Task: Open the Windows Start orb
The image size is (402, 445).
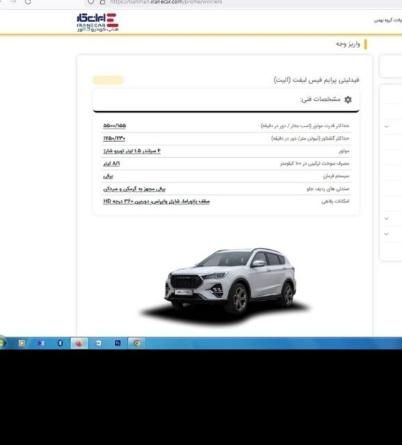Action: pyautogui.click(x=2, y=343)
